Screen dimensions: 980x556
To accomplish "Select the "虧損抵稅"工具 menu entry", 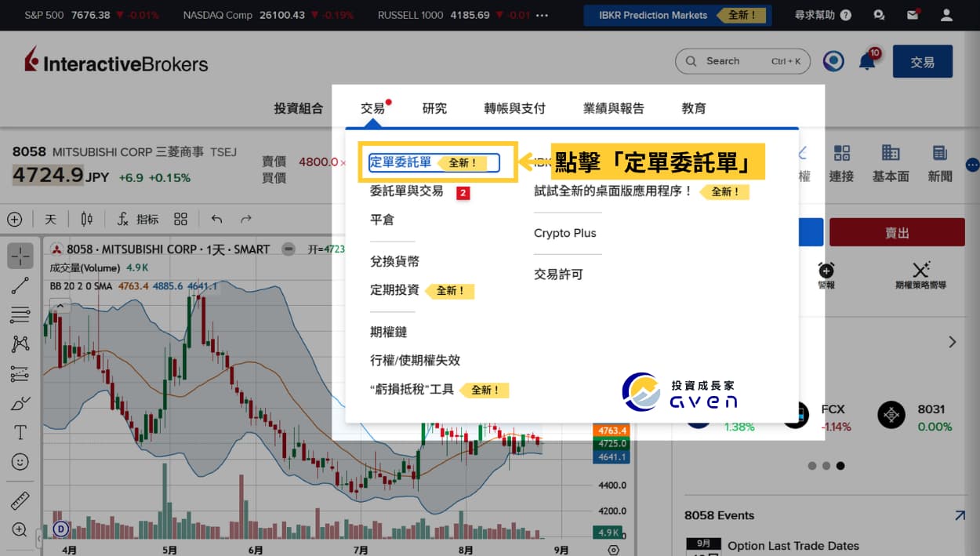I will [x=412, y=389].
